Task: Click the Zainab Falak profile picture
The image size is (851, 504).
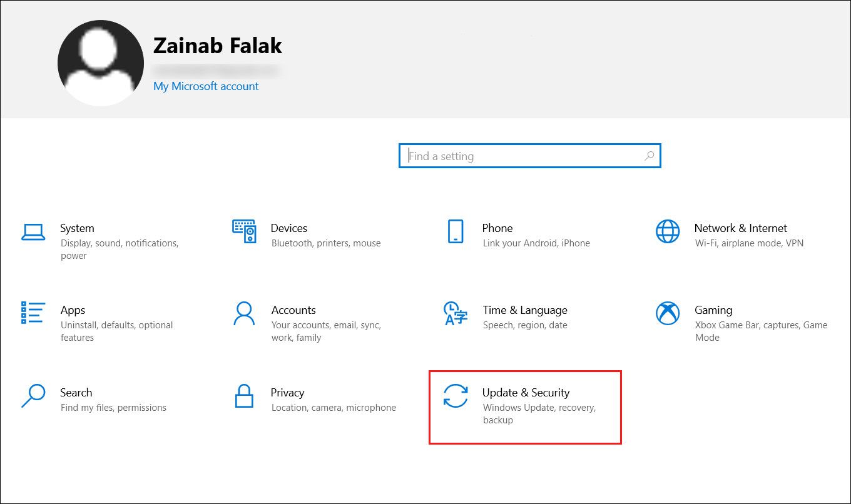Action: pyautogui.click(x=100, y=63)
